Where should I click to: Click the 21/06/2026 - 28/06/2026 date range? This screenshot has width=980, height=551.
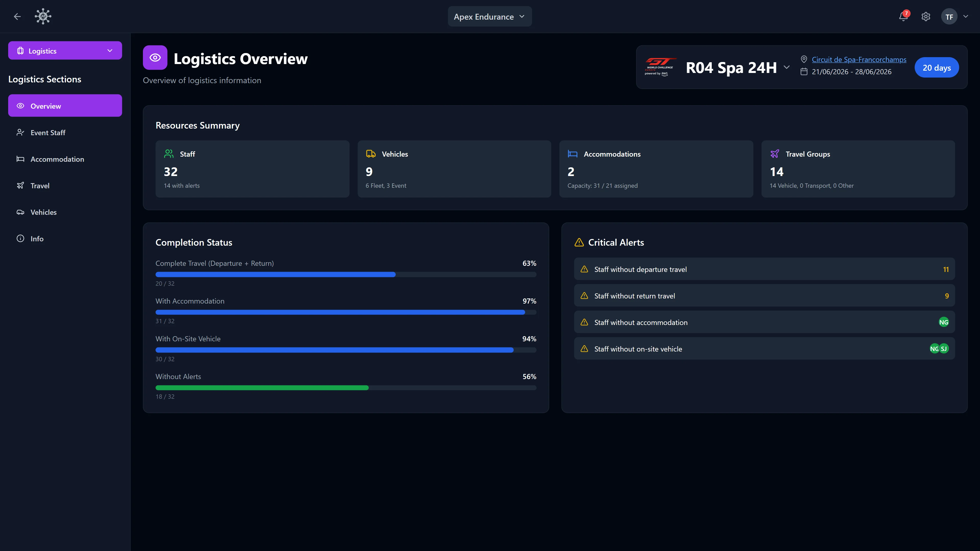pyautogui.click(x=851, y=71)
